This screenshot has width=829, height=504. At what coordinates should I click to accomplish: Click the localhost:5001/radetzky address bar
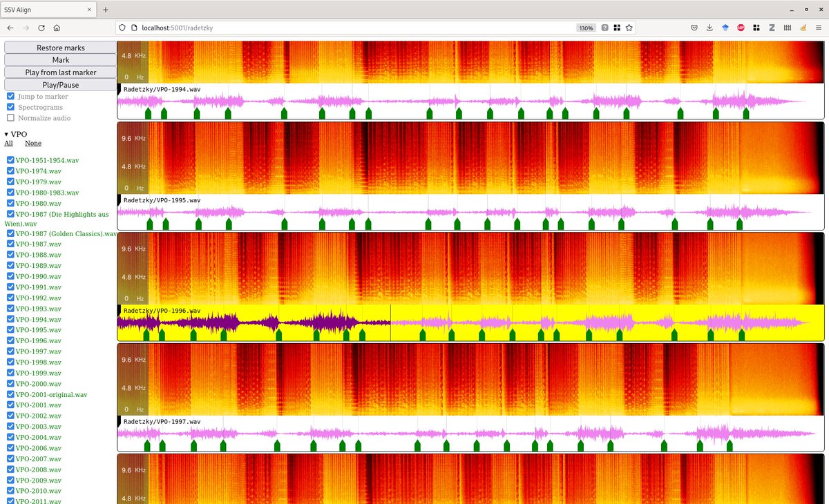[x=345, y=28]
